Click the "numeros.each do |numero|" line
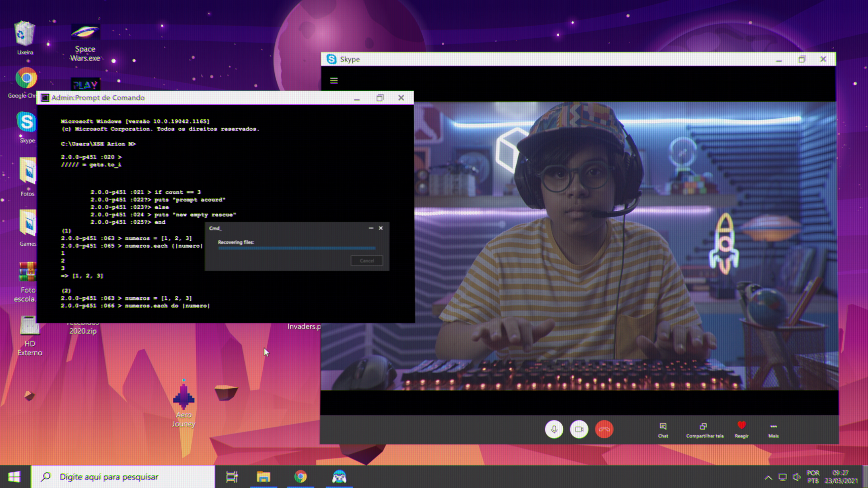Image resolution: width=868 pixels, height=488 pixels. tap(135, 305)
